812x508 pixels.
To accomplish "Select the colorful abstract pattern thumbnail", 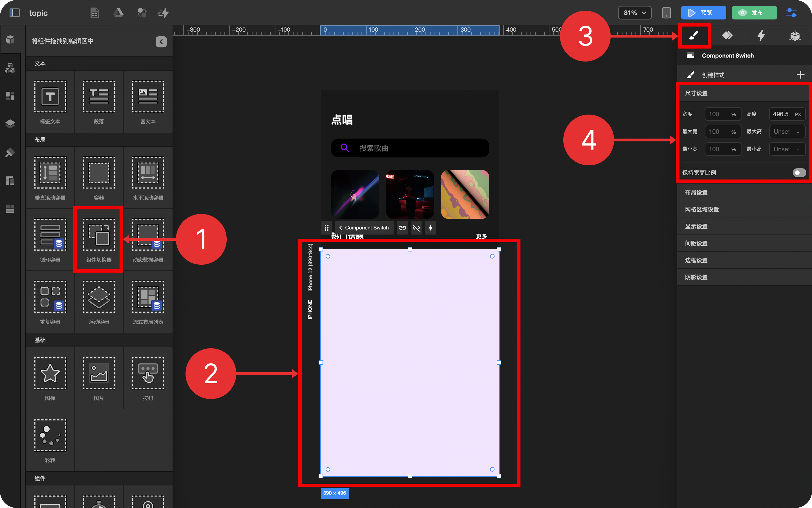I will pyautogui.click(x=465, y=194).
